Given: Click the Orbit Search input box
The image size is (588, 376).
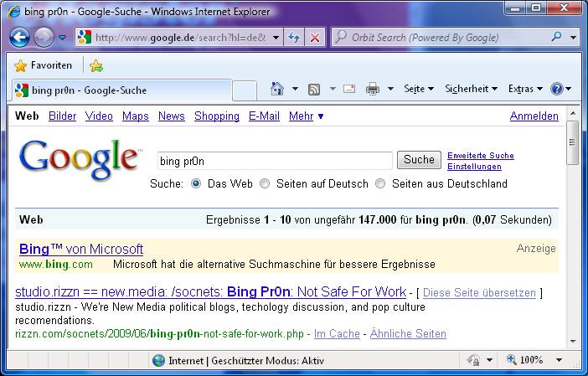Looking at the screenshot, I should (x=439, y=38).
